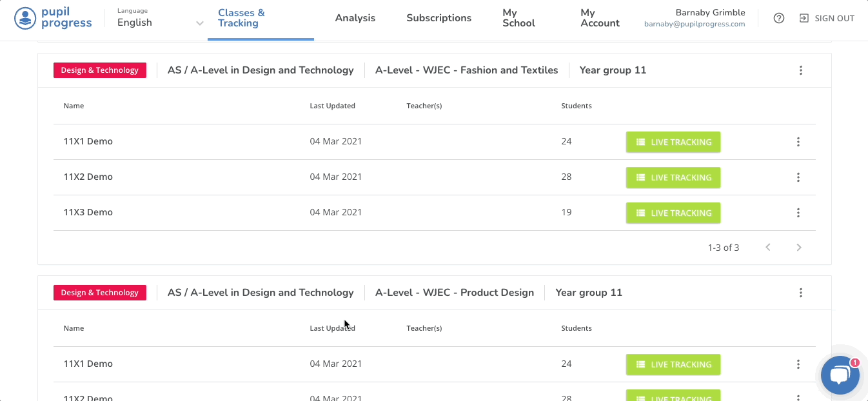Switch to the Analysis tab
Screen dimensions: 868x401
point(355,18)
